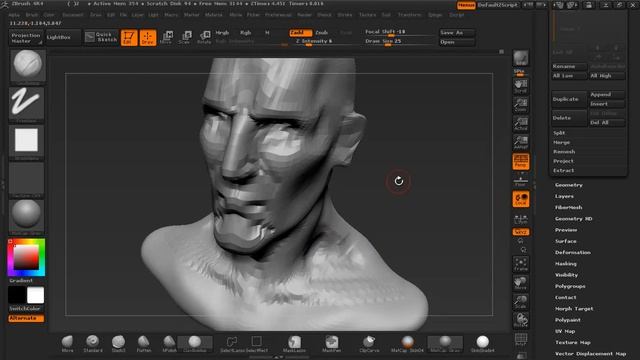Open the Transform menu

(409, 15)
